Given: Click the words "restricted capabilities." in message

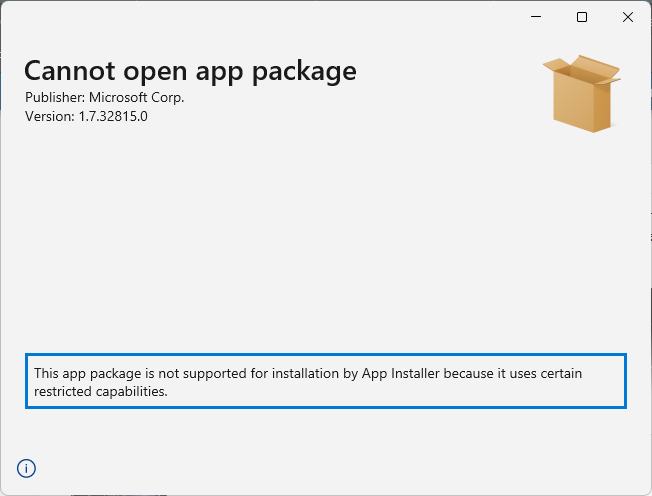Looking at the screenshot, I should click(x=100, y=391).
